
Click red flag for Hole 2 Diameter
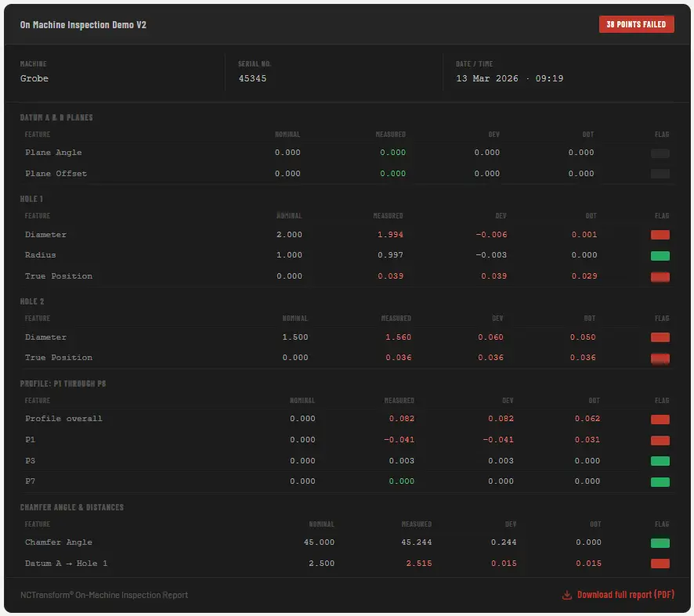pos(660,337)
